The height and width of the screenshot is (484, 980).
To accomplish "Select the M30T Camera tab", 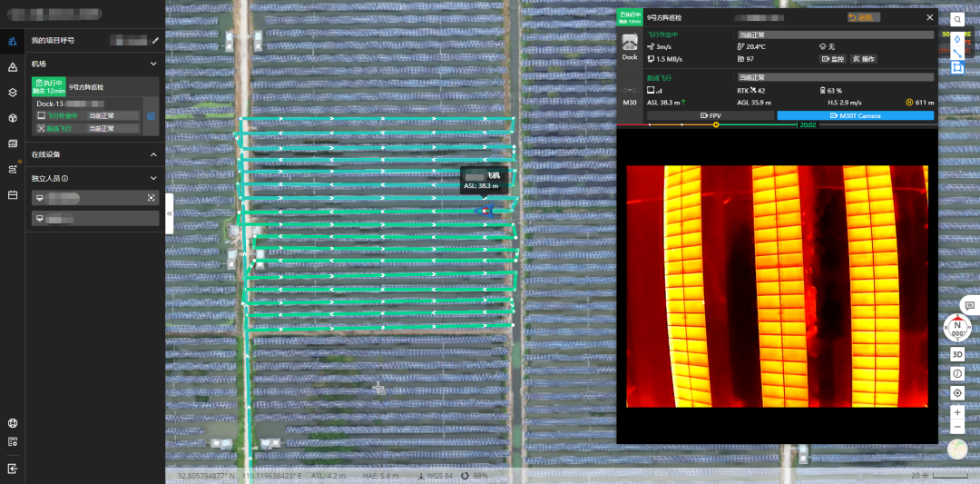I will pyautogui.click(x=856, y=115).
